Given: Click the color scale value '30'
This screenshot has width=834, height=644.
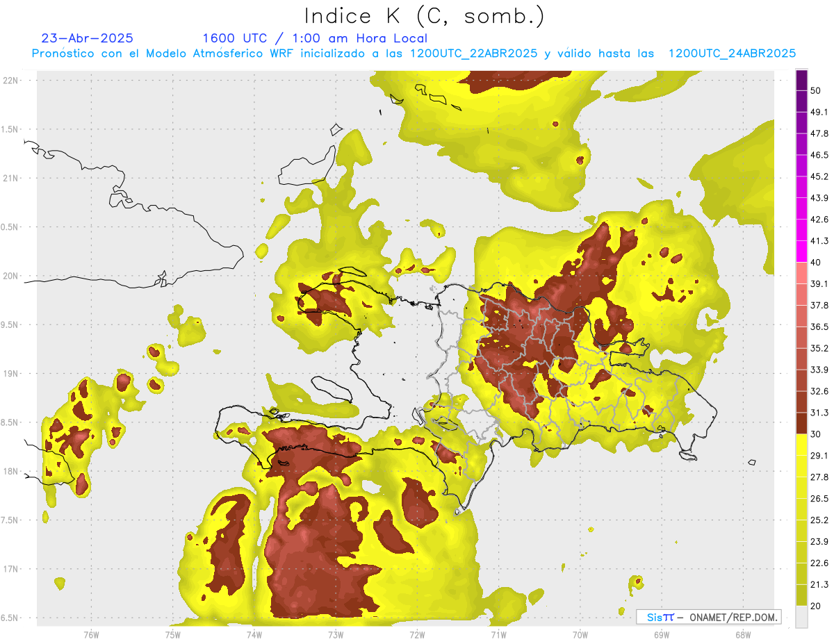Looking at the screenshot, I should click(x=816, y=434).
